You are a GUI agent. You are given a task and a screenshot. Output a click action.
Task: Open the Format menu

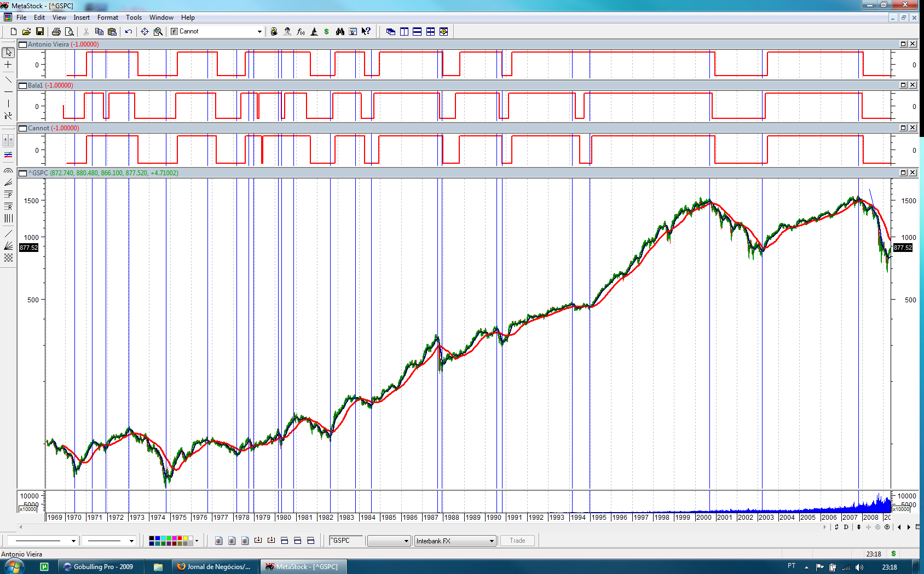pos(108,18)
